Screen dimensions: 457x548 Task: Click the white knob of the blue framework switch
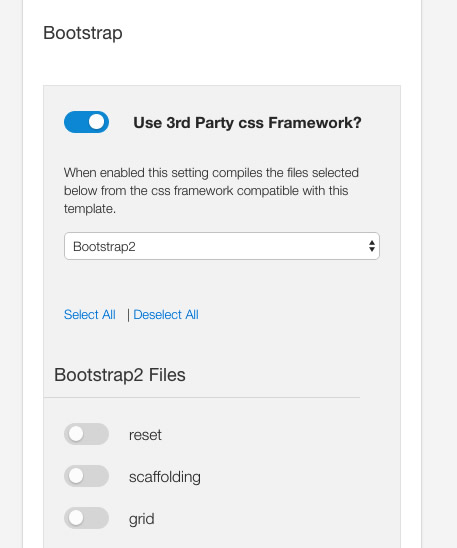tap(96, 122)
